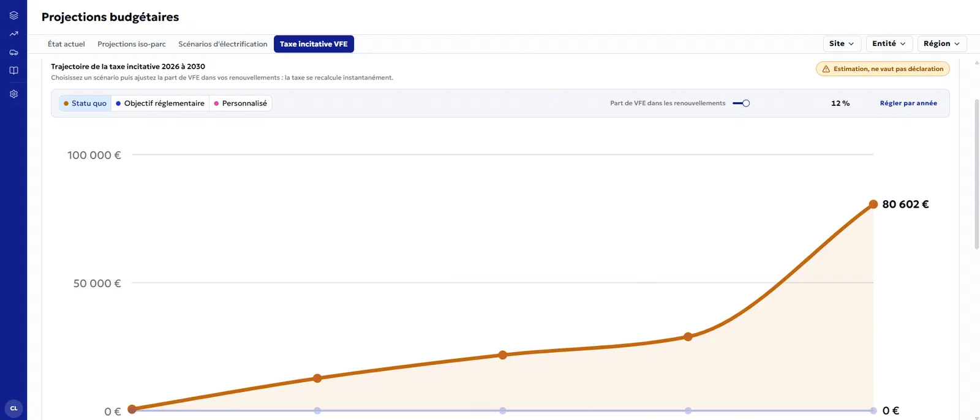The height and width of the screenshot is (420, 980).
Task: Open the vehicle fleet sidebar icon
Action: pyautogui.click(x=13, y=52)
